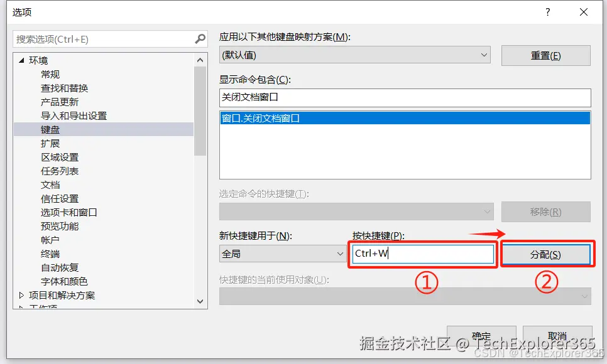This screenshot has height=364, width=607.
Task: Click the 分配 button
Action: coord(545,254)
